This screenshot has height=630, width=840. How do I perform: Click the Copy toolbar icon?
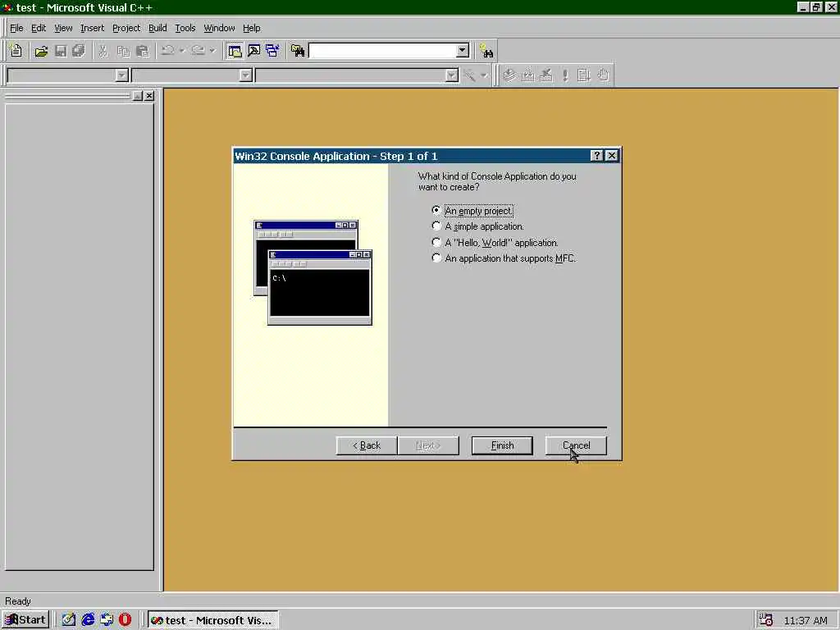(x=123, y=51)
